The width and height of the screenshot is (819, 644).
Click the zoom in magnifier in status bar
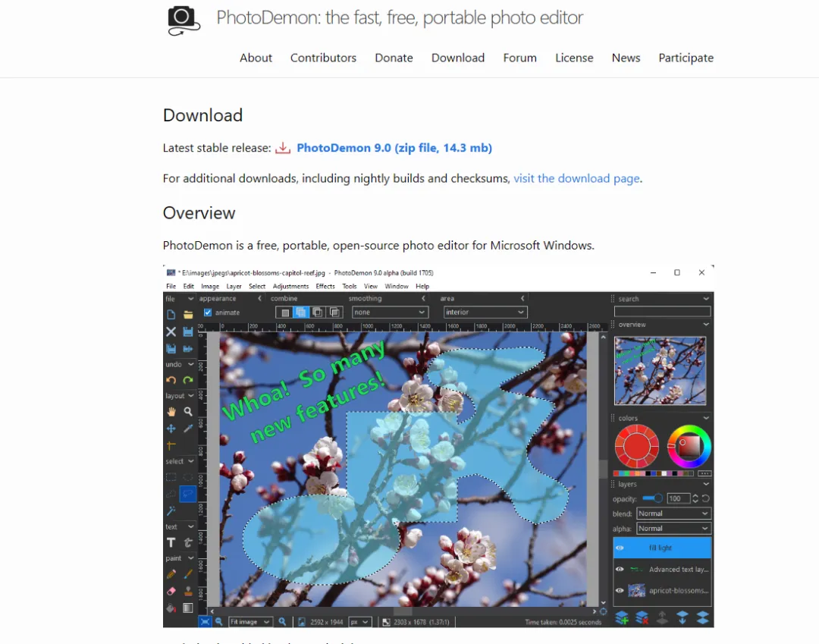tap(282, 622)
